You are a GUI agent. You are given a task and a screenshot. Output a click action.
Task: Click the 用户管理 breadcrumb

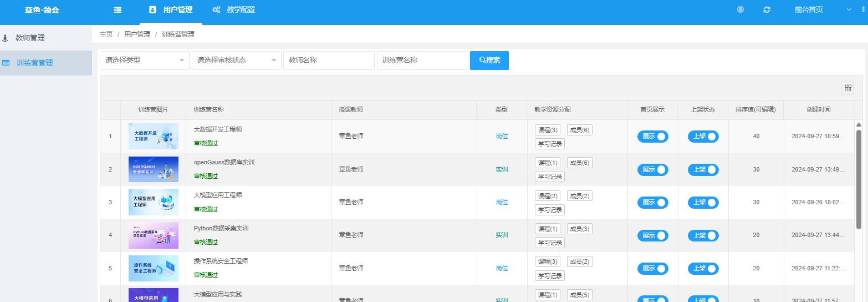tap(137, 34)
